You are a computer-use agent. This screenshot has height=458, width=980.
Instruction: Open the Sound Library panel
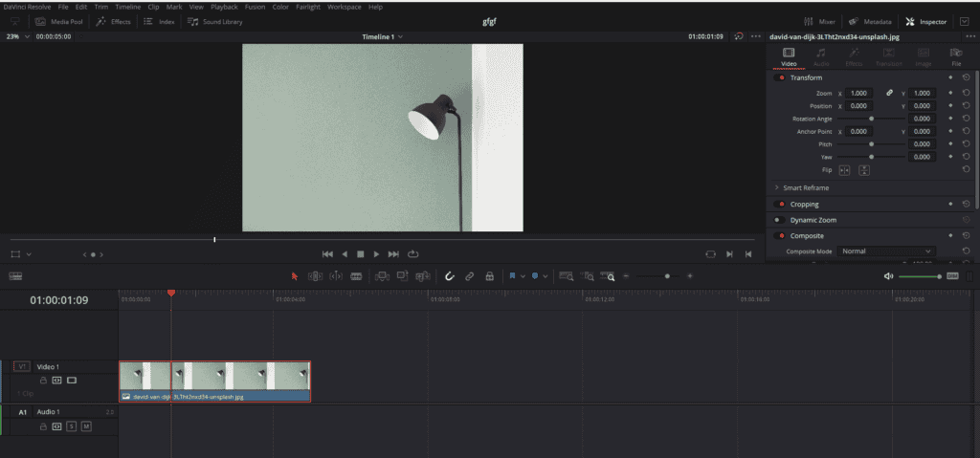[x=215, y=21]
